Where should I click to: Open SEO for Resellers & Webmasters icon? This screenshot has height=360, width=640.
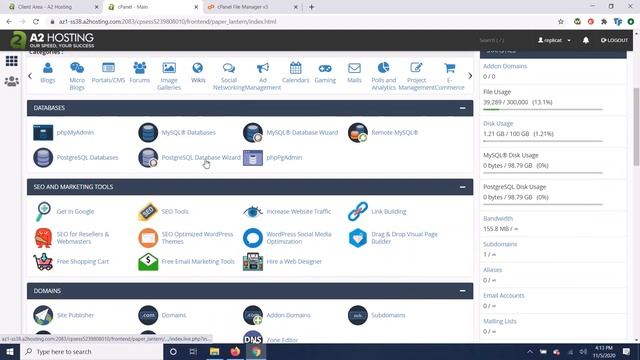43,238
